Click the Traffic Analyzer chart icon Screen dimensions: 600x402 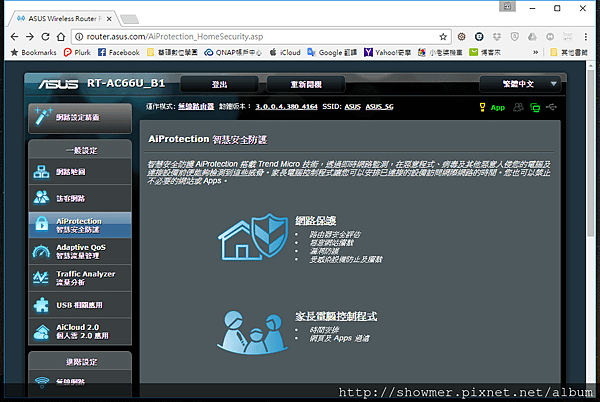pos(41,278)
